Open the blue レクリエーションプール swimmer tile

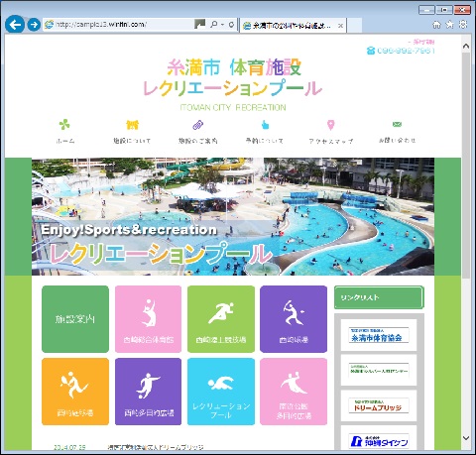coord(221,392)
